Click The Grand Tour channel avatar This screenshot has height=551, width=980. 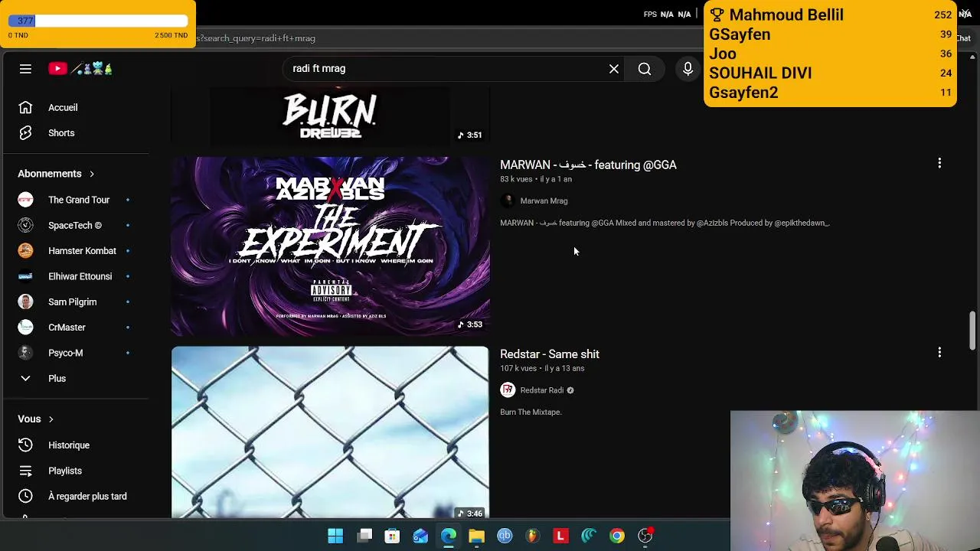pos(25,200)
